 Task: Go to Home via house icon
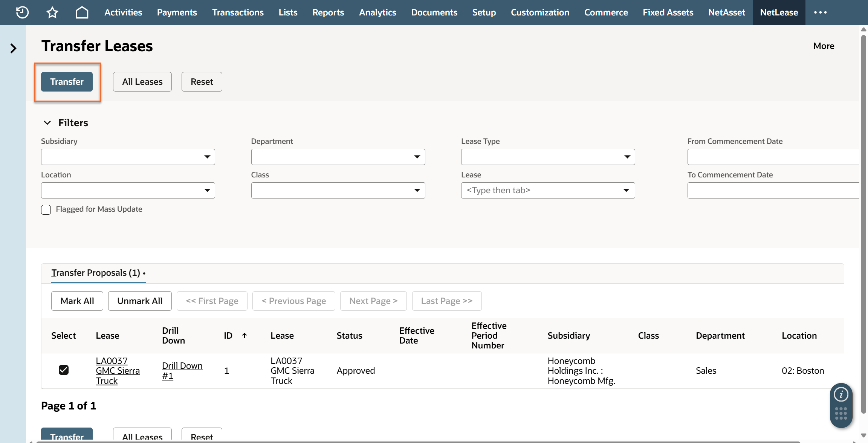tap(82, 12)
